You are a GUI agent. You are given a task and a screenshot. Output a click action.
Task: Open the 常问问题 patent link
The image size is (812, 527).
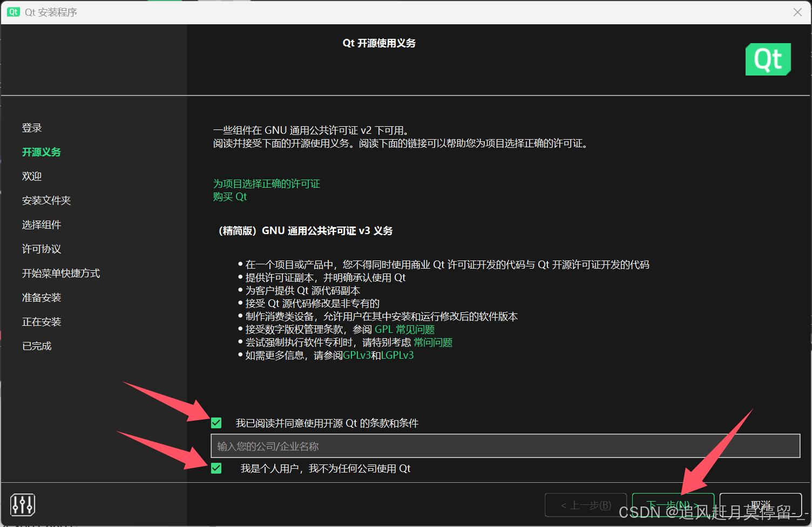[x=433, y=343]
